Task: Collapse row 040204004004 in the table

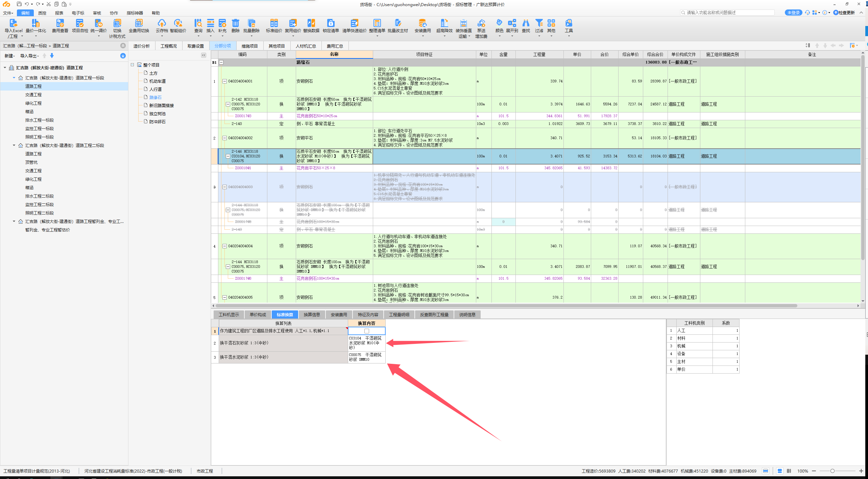Action: coord(224,246)
